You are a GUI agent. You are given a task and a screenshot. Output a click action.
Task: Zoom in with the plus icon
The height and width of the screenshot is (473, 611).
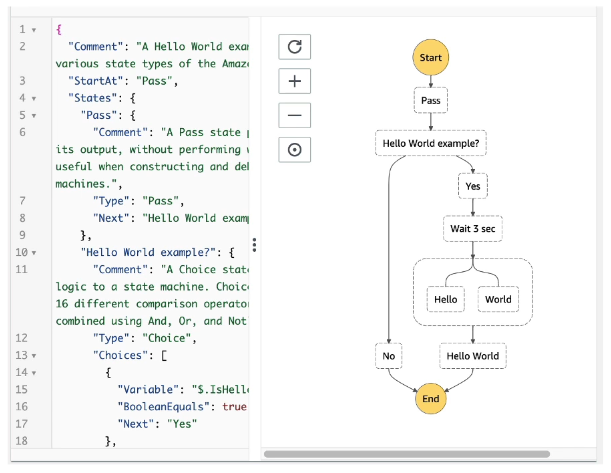pyautogui.click(x=294, y=81)
